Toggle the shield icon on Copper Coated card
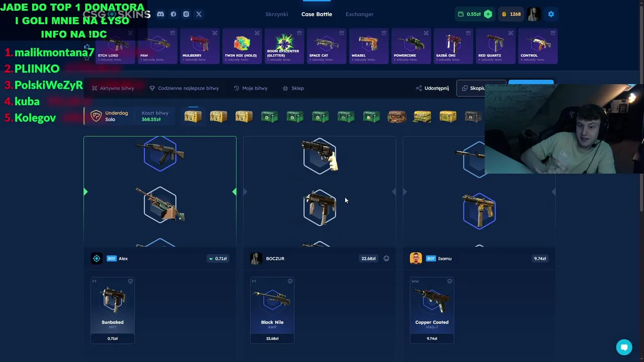This screenshot has width=644, height=362. point(449,281)
